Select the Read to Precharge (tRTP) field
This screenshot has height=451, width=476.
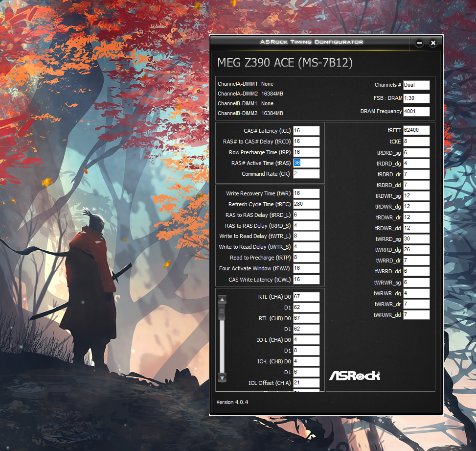click(306, 258)
